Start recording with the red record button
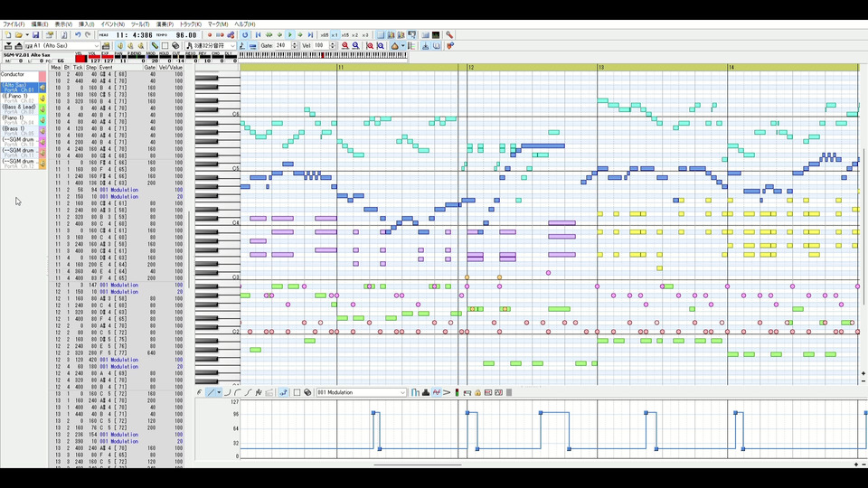868x488 pixels. [x=210, y=35]
